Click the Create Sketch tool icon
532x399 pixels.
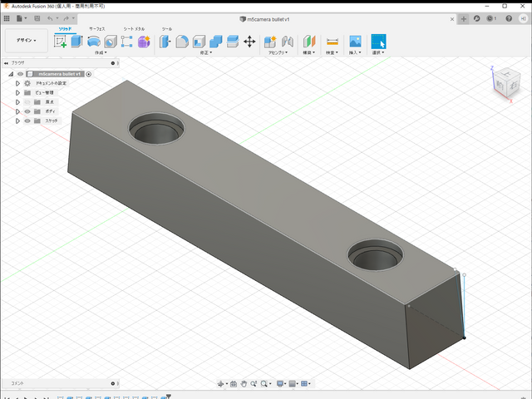tap(60, 41)
